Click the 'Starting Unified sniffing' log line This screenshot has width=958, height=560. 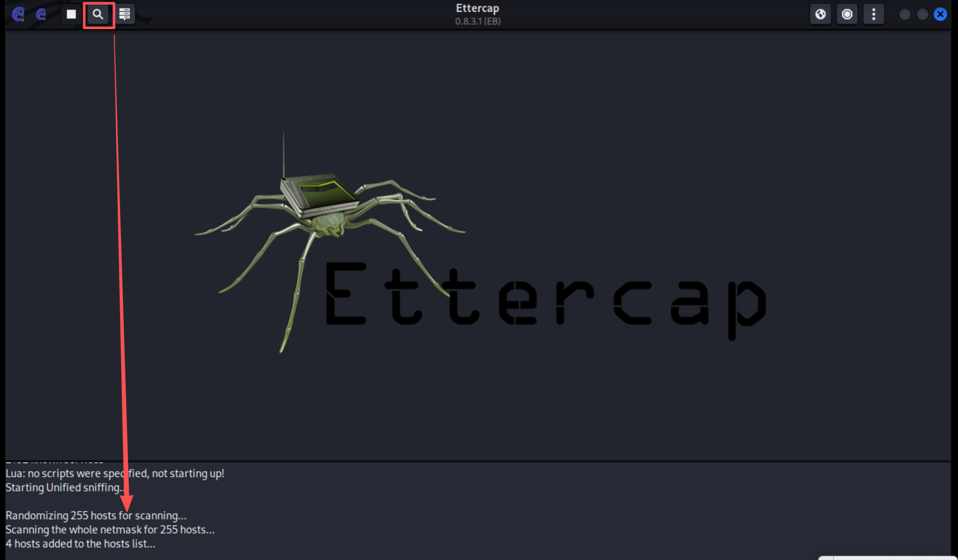(x=63, y=488)
